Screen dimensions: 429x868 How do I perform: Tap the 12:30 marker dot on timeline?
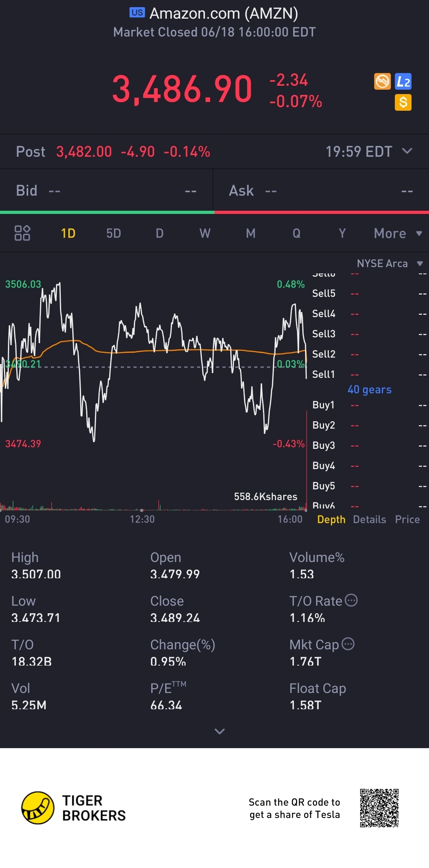tap(142, 510)
